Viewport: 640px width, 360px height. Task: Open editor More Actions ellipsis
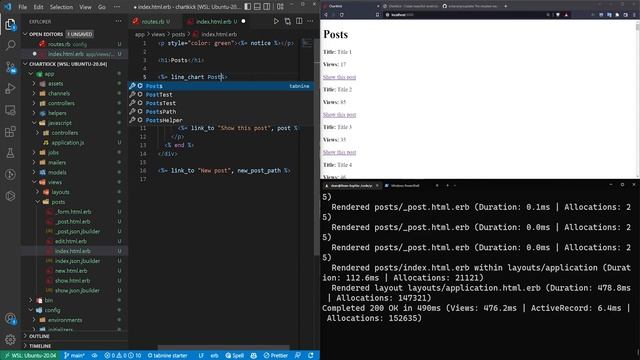pos(310,21)
